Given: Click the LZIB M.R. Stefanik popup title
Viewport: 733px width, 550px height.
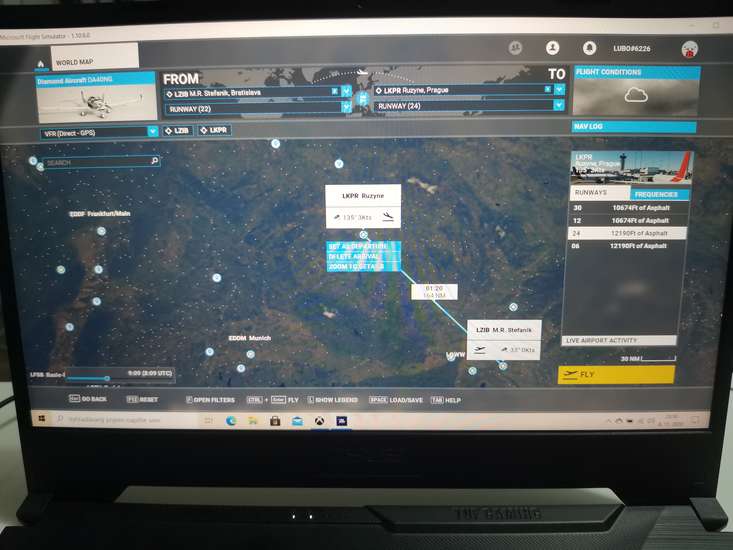Looking at the screenshot, I should coord(503,330).
